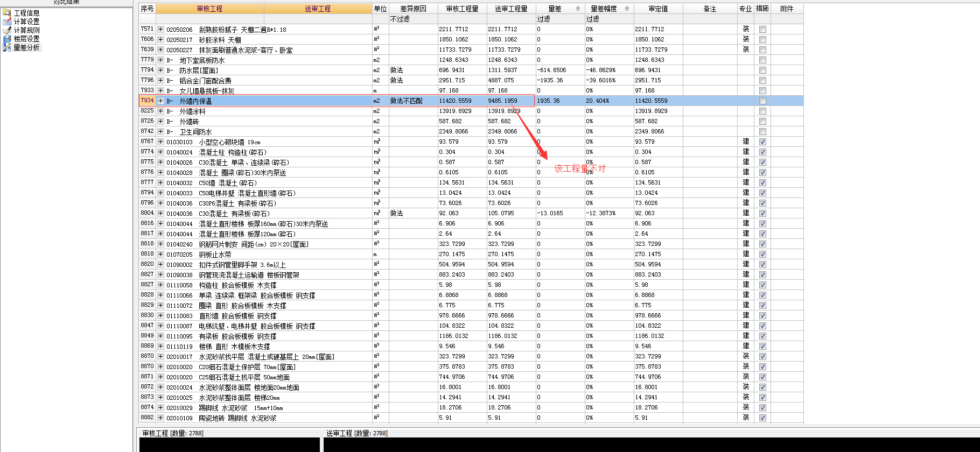The image size is (980, 452).
Task: Expand row 8847 电梯坑壁、电梯井壁
Action: click(160, 326)
